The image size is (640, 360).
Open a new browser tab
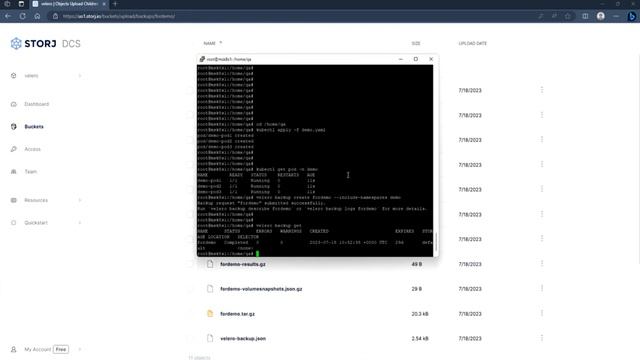(x=115, y=4)
